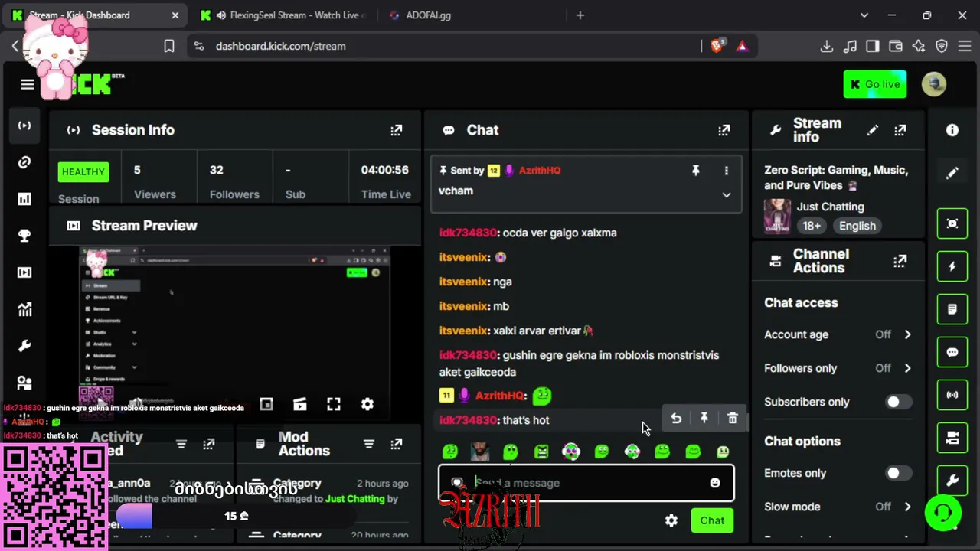Filter the Activity Feed list

pos(181,444)
